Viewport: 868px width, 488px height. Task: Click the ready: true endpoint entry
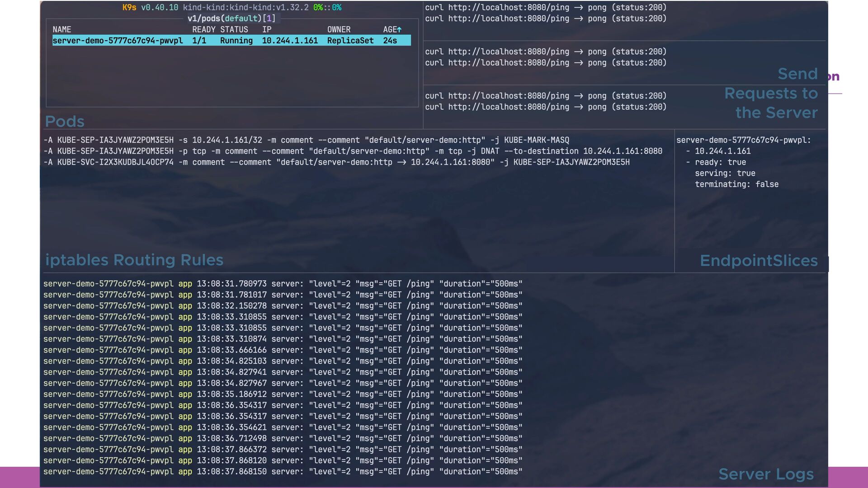point(720,162)
